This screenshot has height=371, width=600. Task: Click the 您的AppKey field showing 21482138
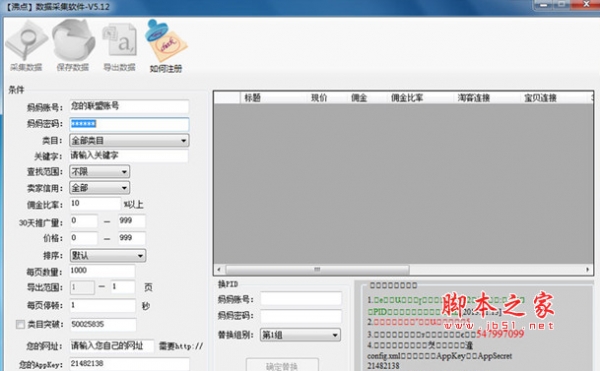[129, 364]
